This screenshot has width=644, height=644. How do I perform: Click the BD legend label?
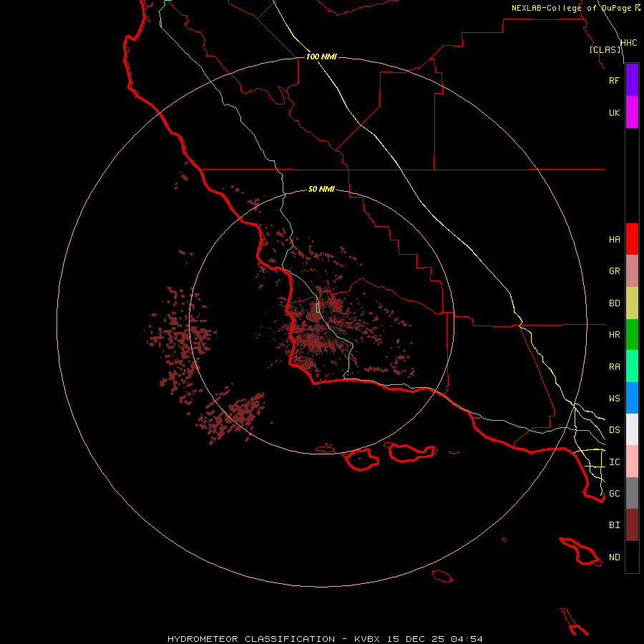(614, 303)
